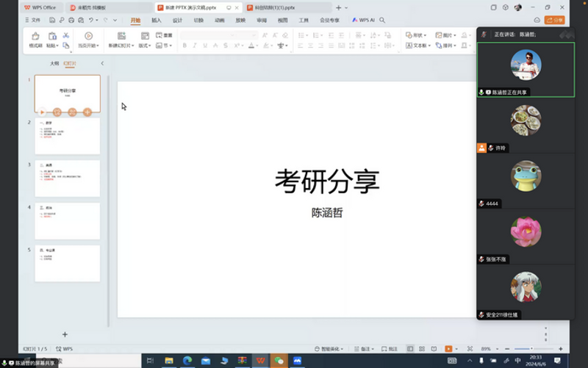Click play icon under slide 1 thumbnail
Viewport: 588px width, 368px height.
[42, 112]
